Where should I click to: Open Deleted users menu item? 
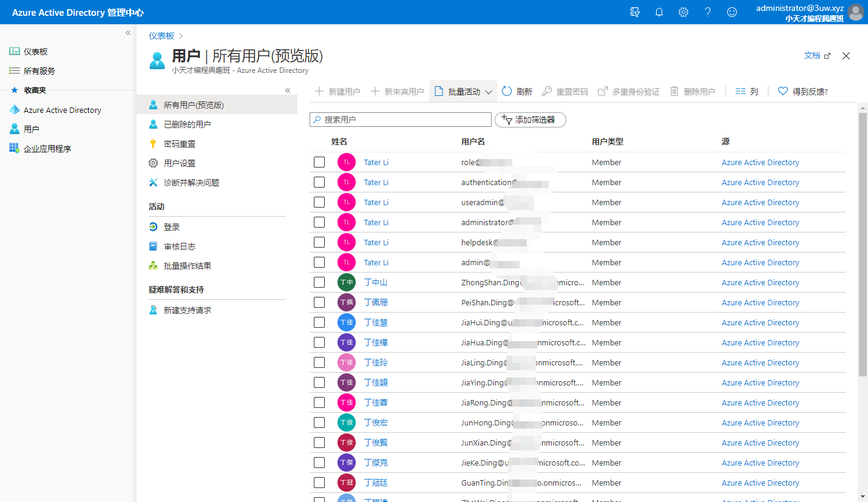click(x=217, y=124)
